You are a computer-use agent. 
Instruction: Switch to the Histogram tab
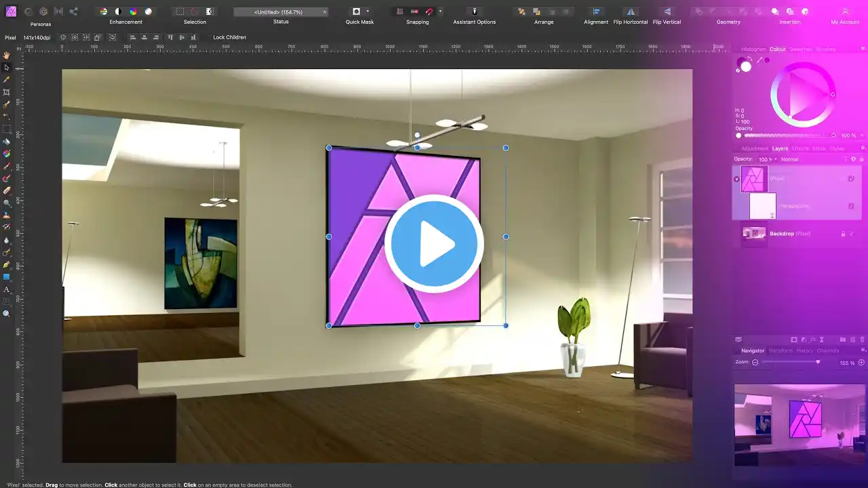click(753, 49)
